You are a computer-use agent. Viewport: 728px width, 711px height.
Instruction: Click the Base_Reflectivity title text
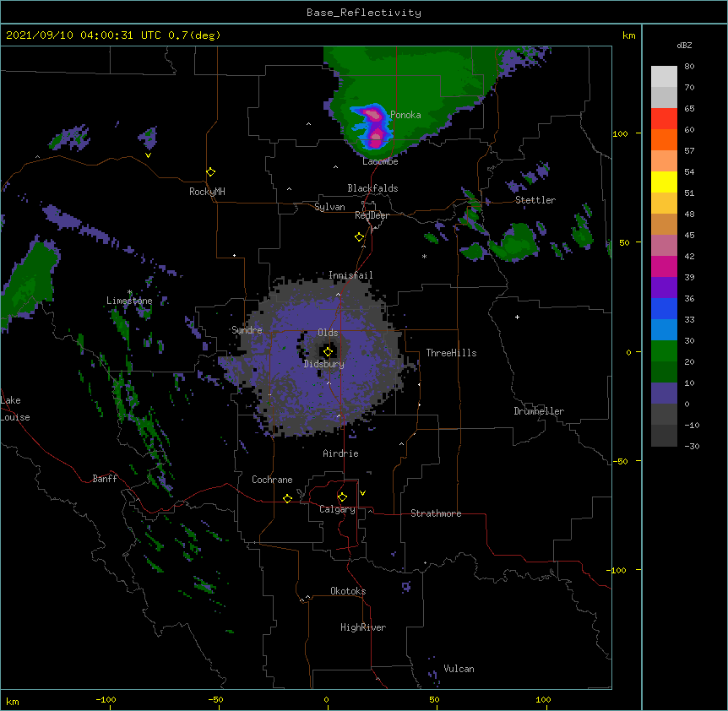click(363, 13)
